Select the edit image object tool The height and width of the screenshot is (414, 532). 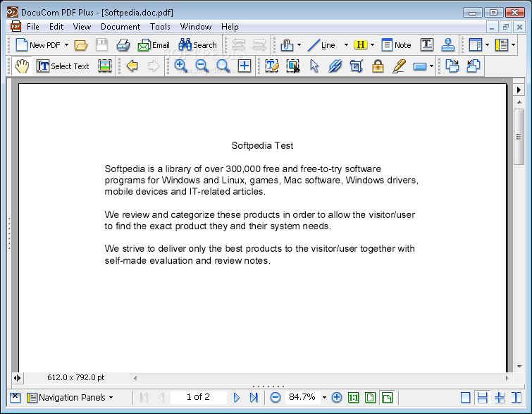[293, 66]
